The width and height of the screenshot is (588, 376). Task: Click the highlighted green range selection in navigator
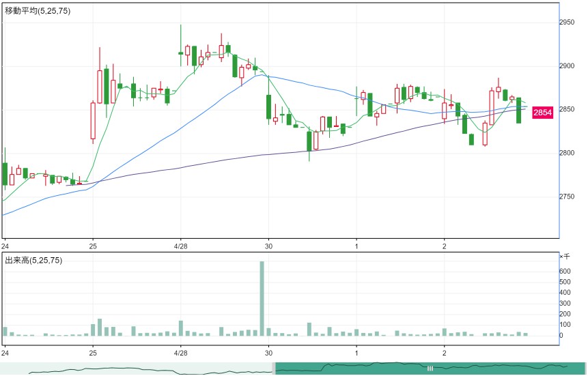[x=430, y=368]
